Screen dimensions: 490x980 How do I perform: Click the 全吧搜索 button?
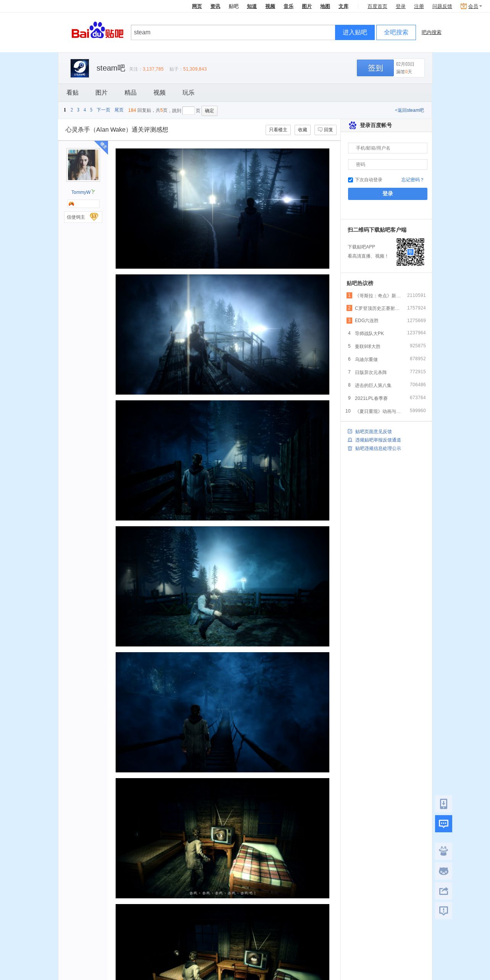[396, 32]
